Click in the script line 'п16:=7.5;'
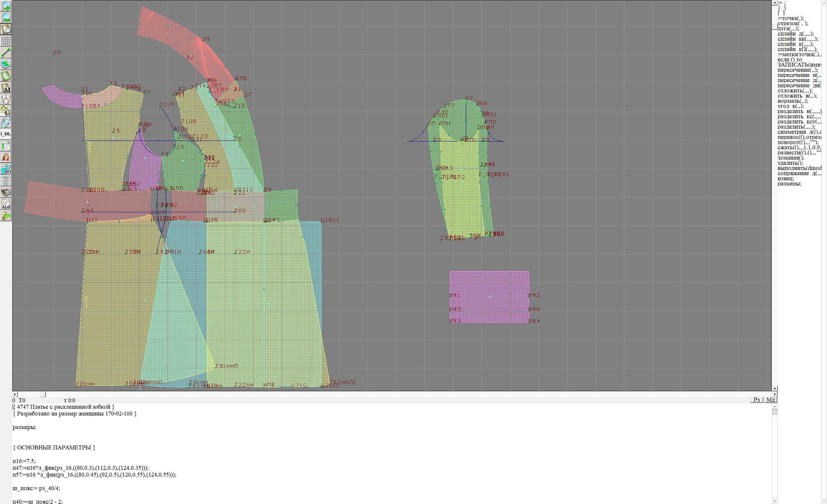Viewport: 827px width, 504px height. [x=24, y=461]
